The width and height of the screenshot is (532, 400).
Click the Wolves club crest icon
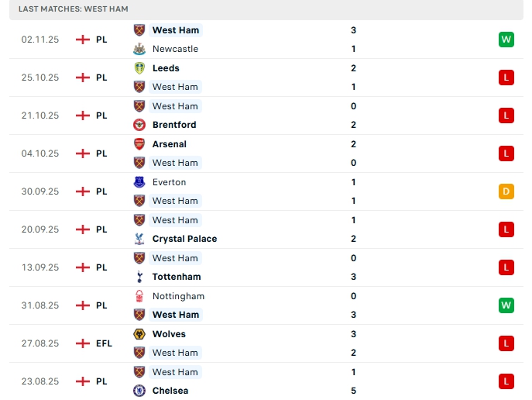click(x=139, y=334)
